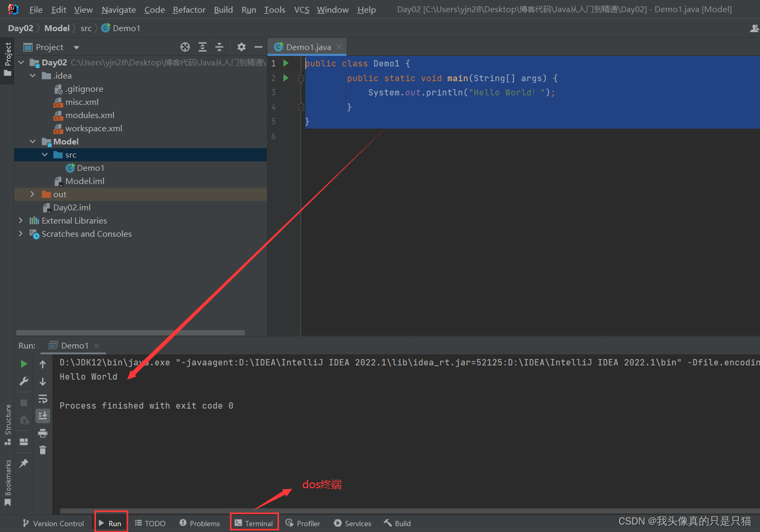The image size is (760, 532).
Task: Run the main method from line 2 gutter arrow
Action: pos(286,78)
